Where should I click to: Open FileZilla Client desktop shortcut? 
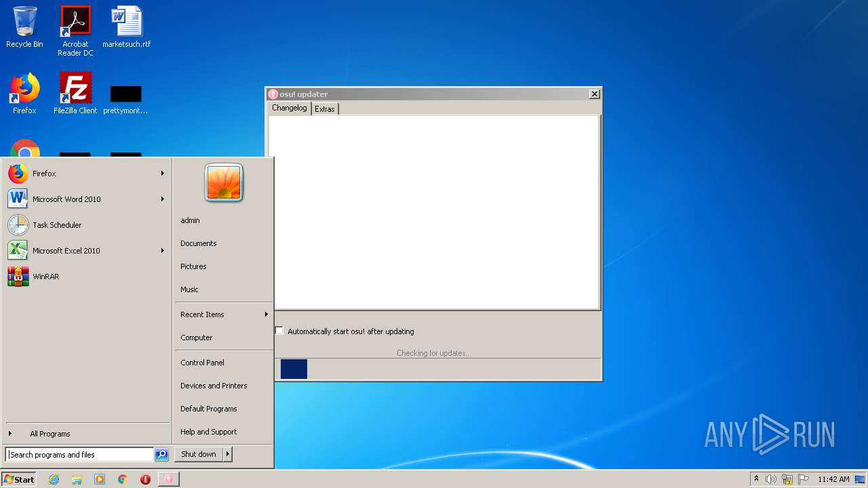click(x=75, y=94)
